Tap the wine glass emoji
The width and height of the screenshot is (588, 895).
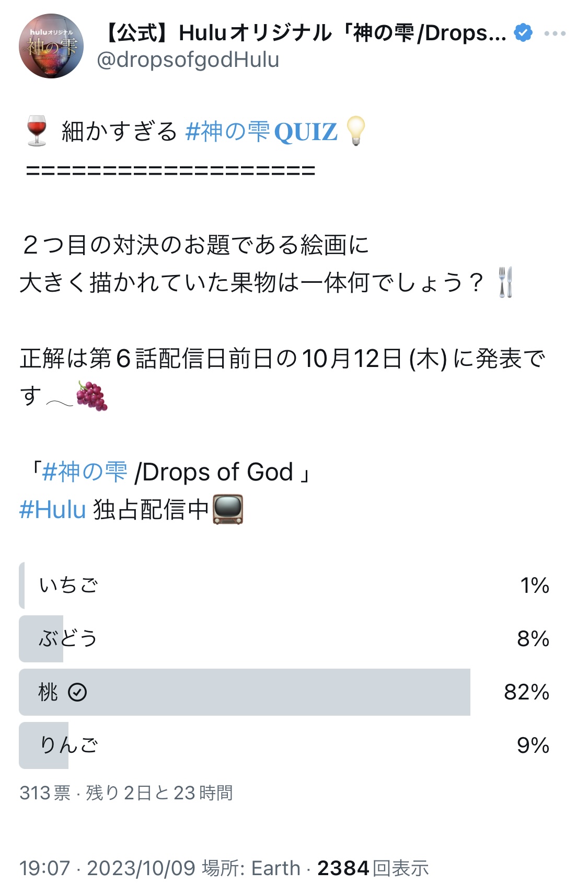point(37,131)
